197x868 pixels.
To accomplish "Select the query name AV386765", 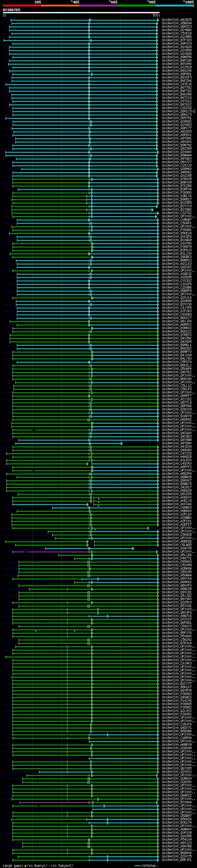I will [11, 10].
